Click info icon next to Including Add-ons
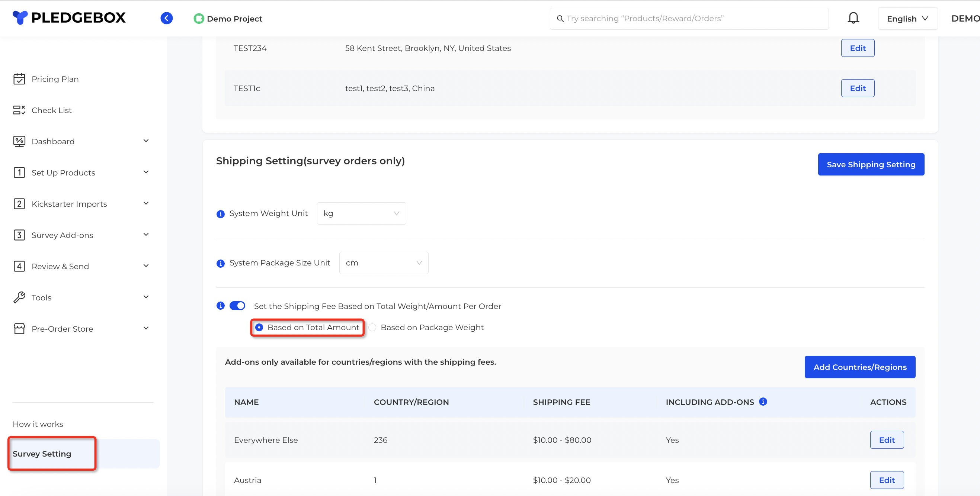 pyautogui.click(x=763, y=401)
